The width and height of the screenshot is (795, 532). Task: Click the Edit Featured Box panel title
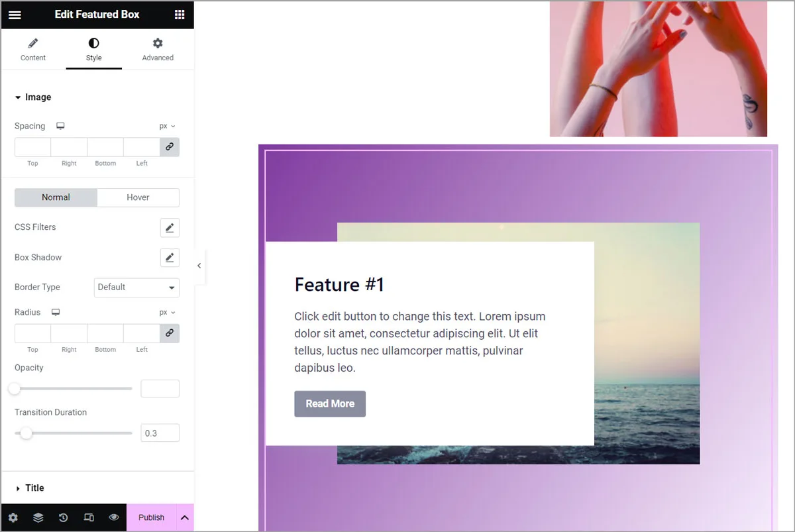tap(97, 15)
